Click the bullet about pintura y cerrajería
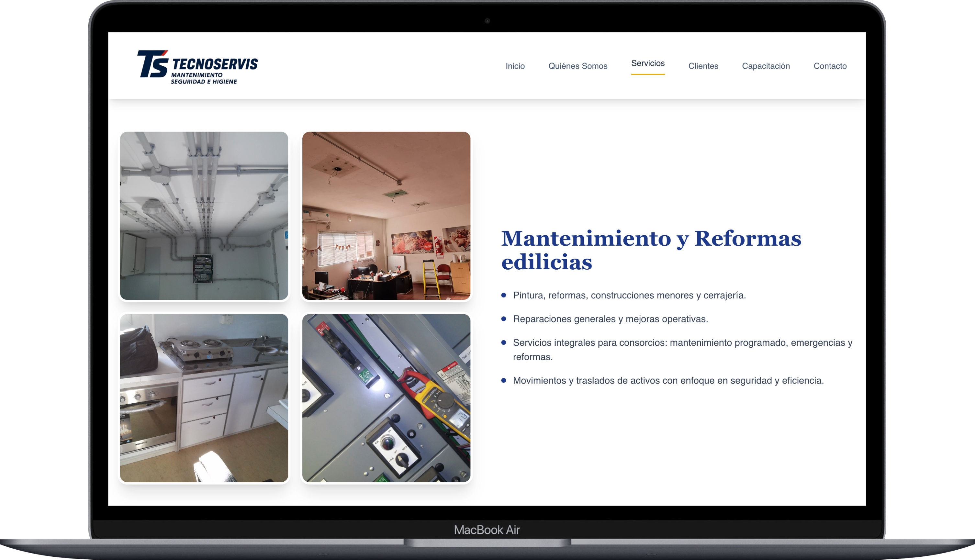The image size is (975, 560). 629,296
